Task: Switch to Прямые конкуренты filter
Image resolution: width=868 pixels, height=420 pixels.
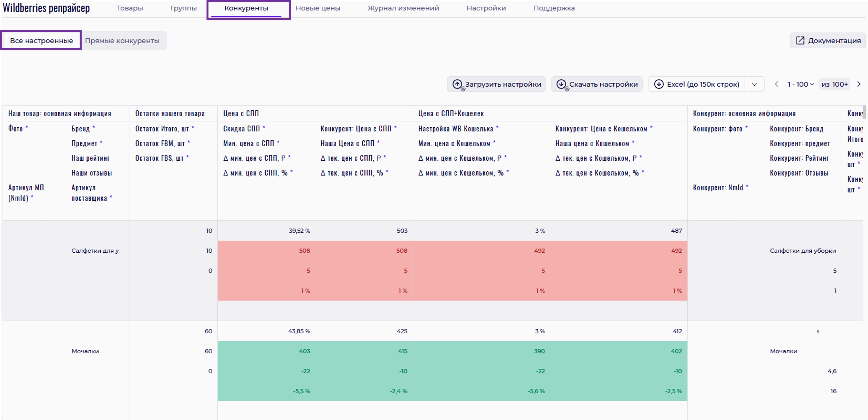Action: pos(122,40)
